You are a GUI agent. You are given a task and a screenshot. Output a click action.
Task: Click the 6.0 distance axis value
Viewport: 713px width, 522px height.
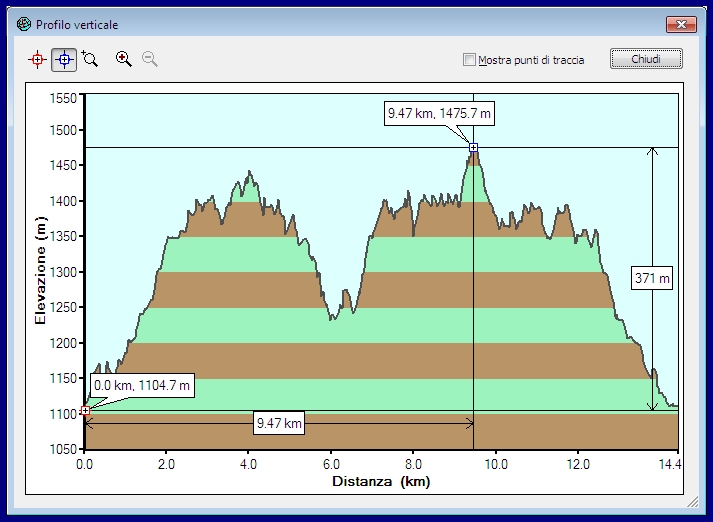(331, 464)
